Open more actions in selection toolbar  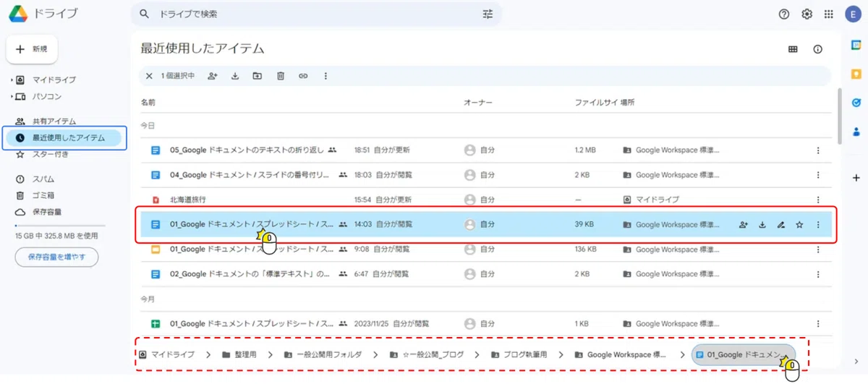325,76
